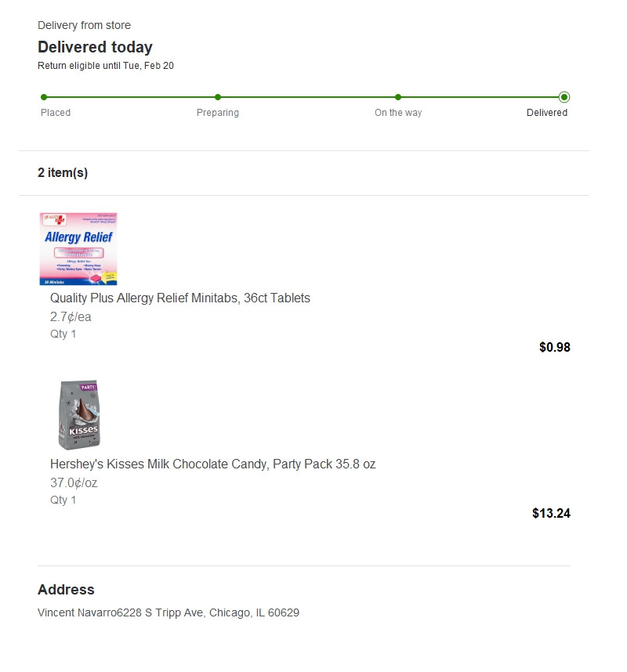Click the 37.0¢/oz unit price
This screenshot has width=627, height=672.
(x=74, y=483)
